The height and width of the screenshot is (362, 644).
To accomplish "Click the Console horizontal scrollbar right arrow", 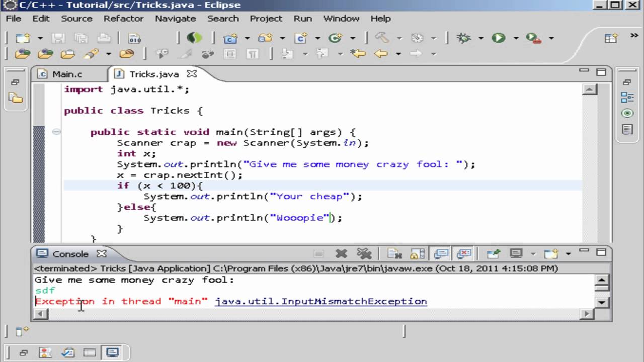I will click(587, 314).
